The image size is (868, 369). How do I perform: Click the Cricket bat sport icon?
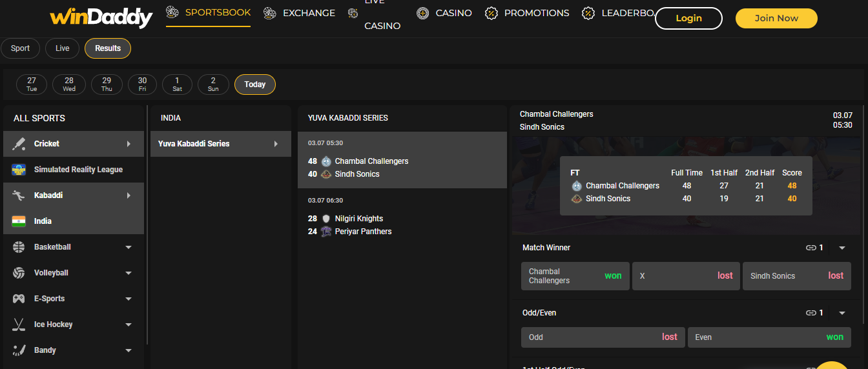point(19,144)
